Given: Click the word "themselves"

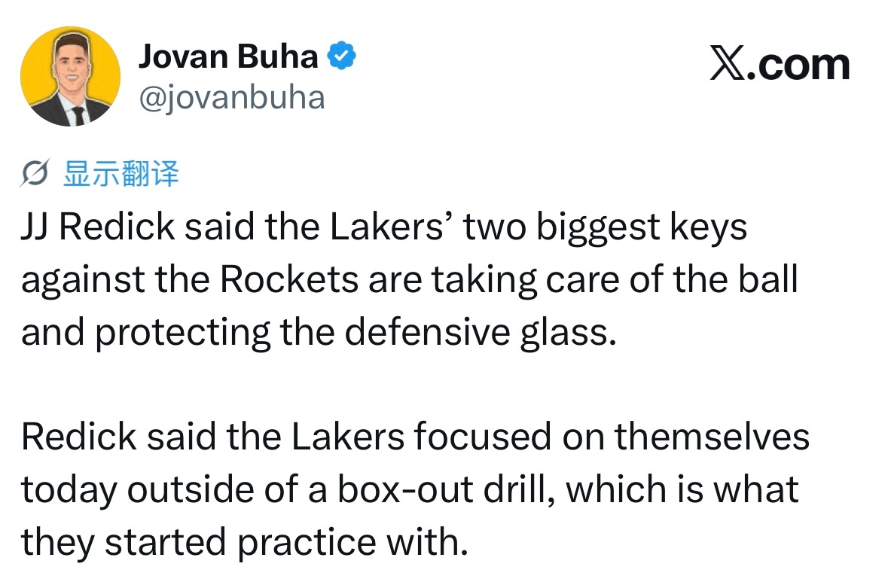Looking at the screenshot, I should pos(712,437).
